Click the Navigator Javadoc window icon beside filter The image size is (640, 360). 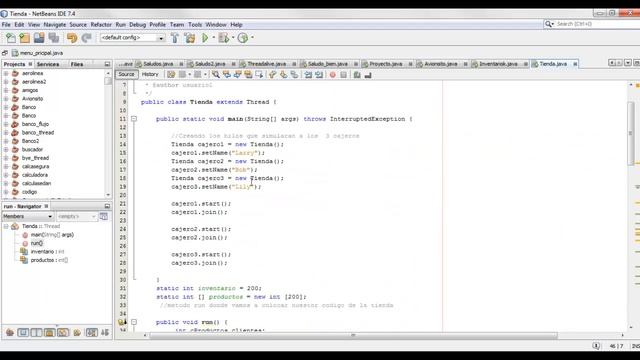tap(104, 216)
